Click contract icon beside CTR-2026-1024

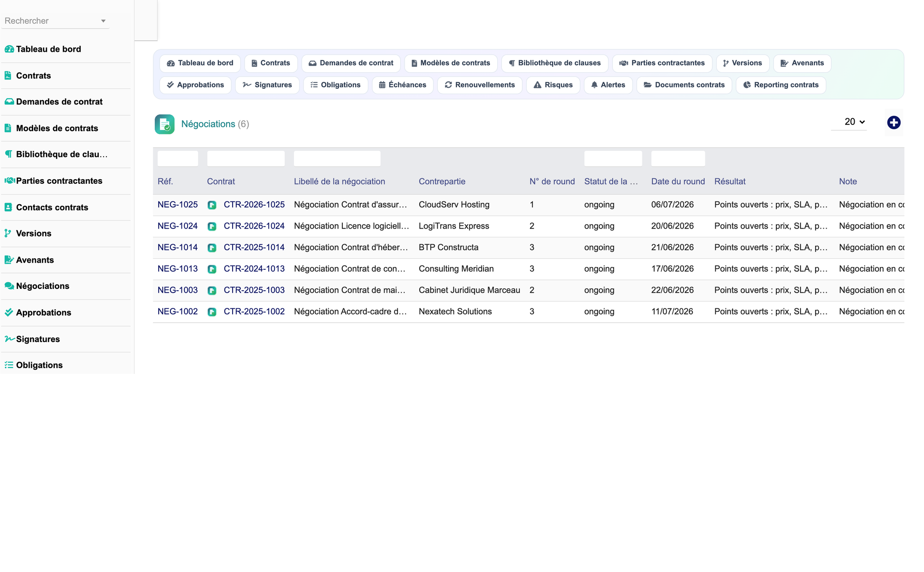(x=212, y=227)
